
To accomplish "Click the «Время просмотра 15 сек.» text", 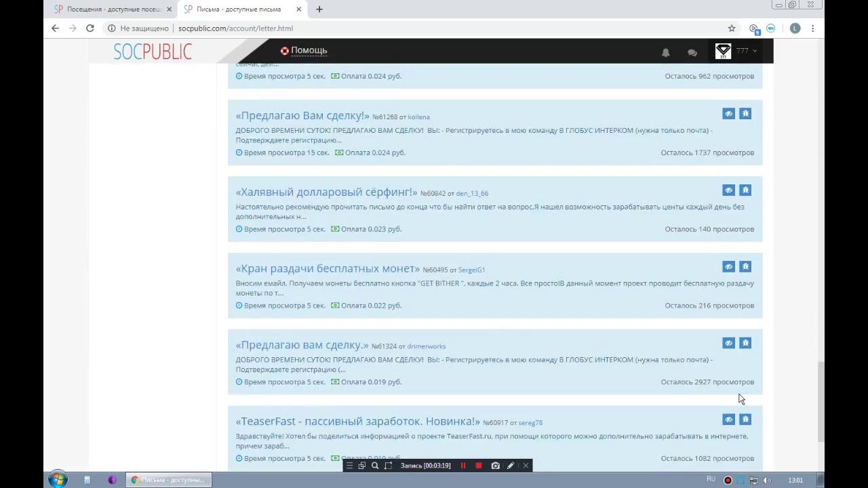I will (286, 152).
